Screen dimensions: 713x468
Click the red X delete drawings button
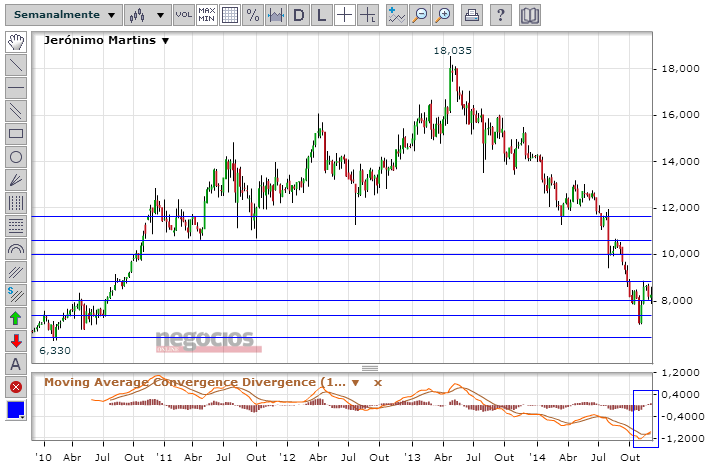(16, 387)
